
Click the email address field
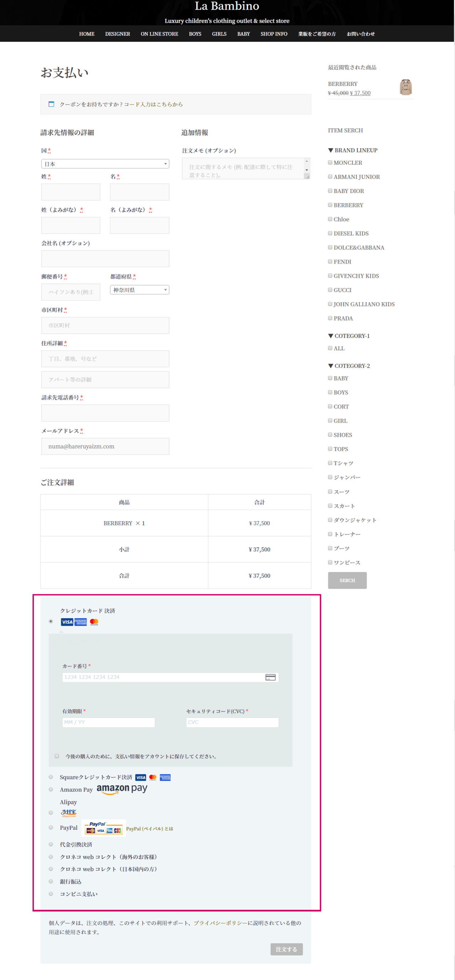tap(105, 446)
